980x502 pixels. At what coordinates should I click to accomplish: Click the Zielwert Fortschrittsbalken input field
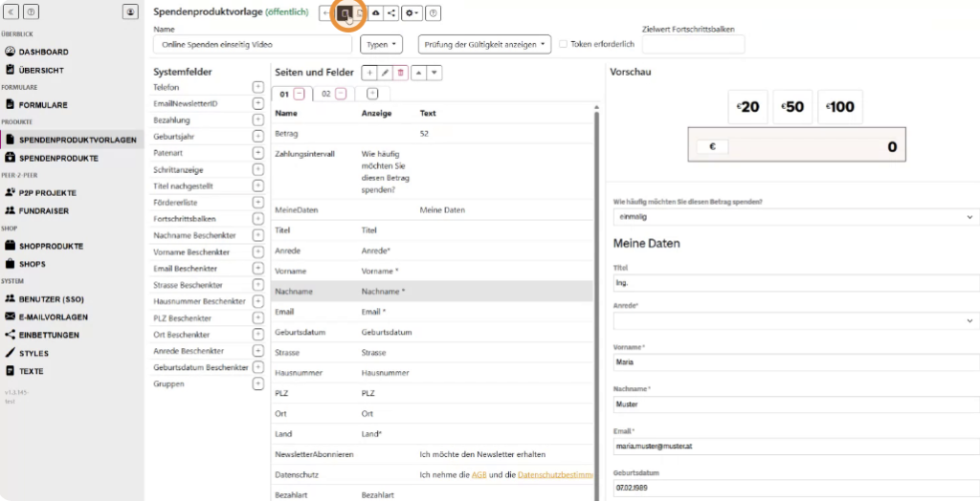(x=693, y=44)
